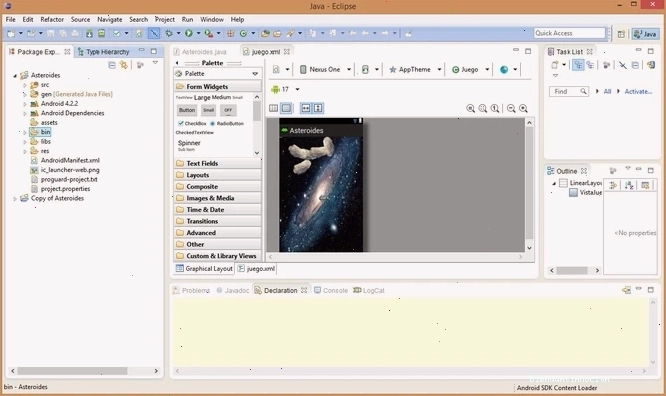Image resolution: width=666 pixels, height=396 pixels.
Task: Open the Refactor menu
Action: 52,20
